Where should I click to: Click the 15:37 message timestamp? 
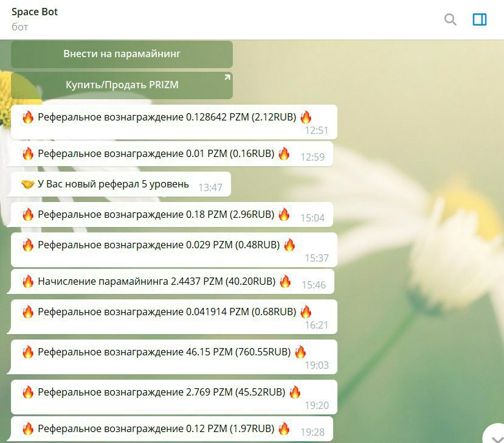[317, 258]
